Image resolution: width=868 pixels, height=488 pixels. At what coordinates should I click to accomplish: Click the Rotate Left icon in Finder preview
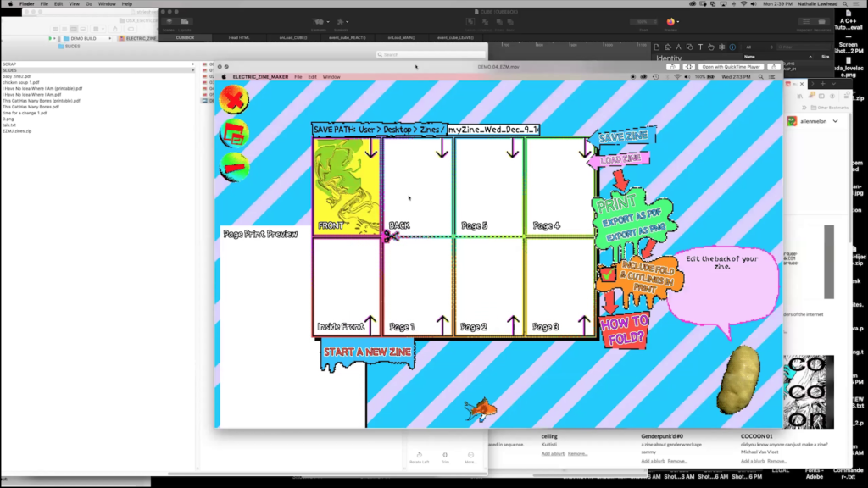pyautogui.click(x=419, y=455)
